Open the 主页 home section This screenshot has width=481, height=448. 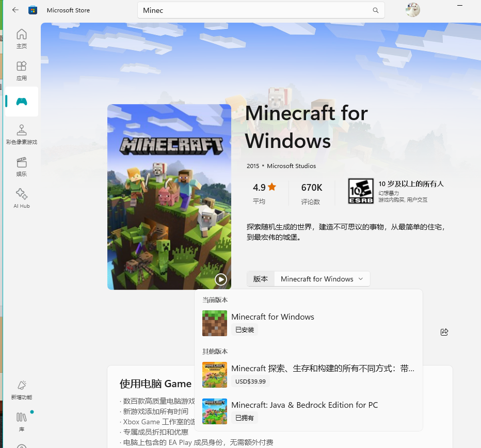[x=22, y=39]
